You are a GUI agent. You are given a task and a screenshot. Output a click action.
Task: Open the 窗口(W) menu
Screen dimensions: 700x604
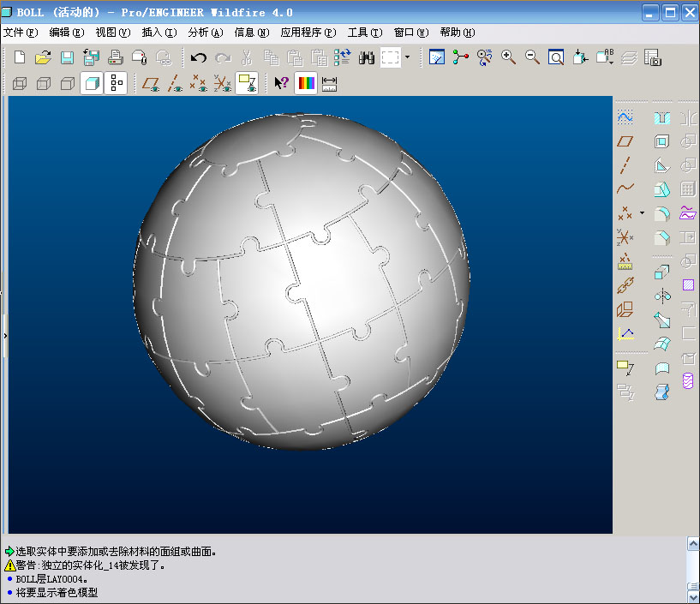coord(411,33)
